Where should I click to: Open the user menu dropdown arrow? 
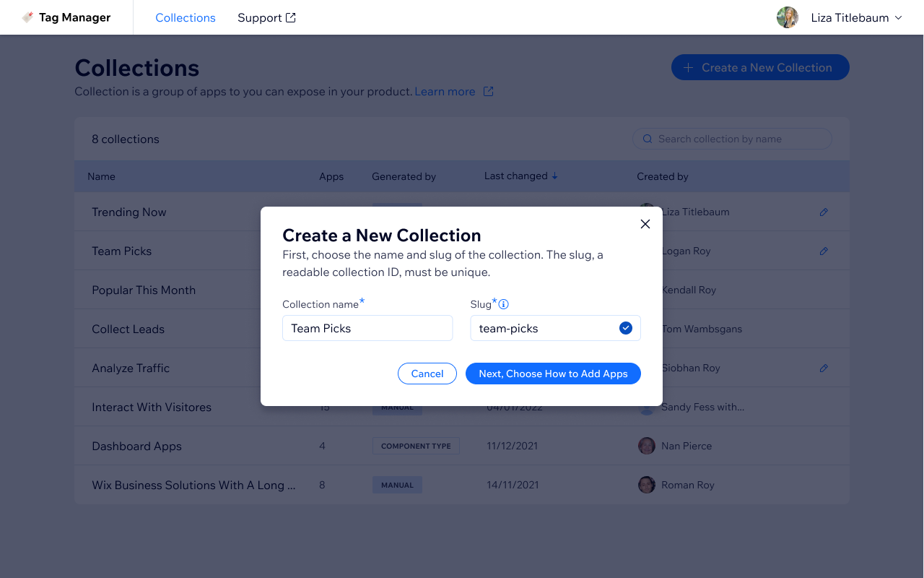[899, 17]
